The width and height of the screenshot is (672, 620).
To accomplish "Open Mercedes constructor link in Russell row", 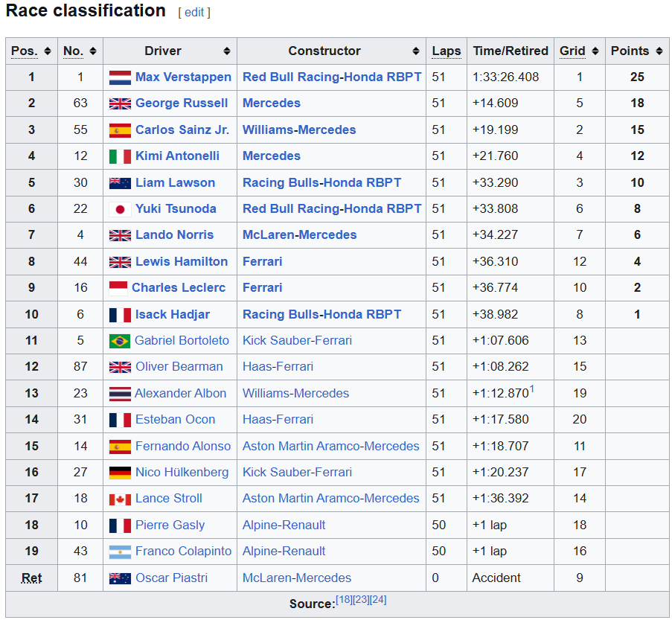I will 272,103.
